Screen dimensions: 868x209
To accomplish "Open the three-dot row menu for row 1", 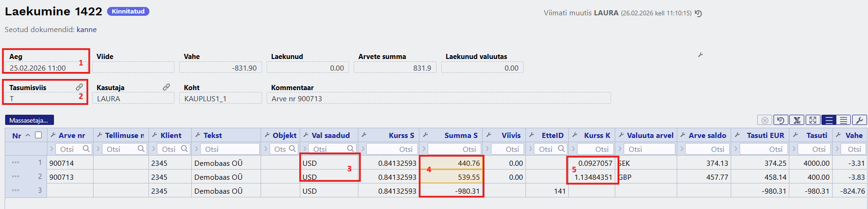I will coord(15,163).
